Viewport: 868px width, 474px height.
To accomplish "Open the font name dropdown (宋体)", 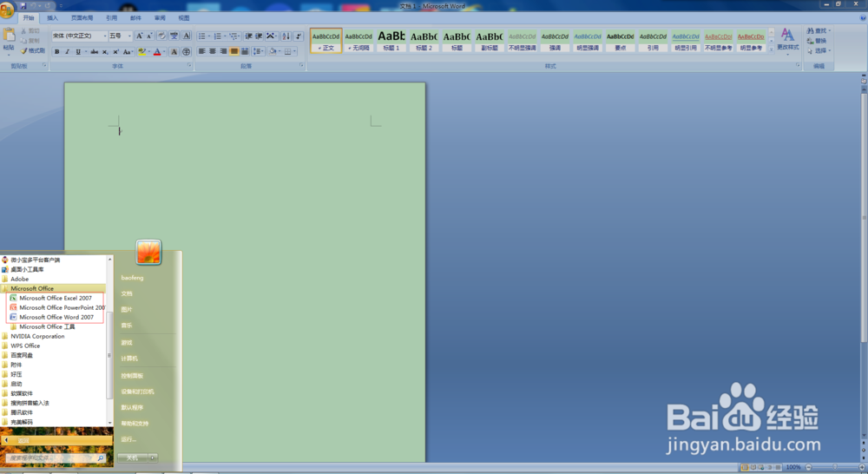I will (x=105, y=36).
